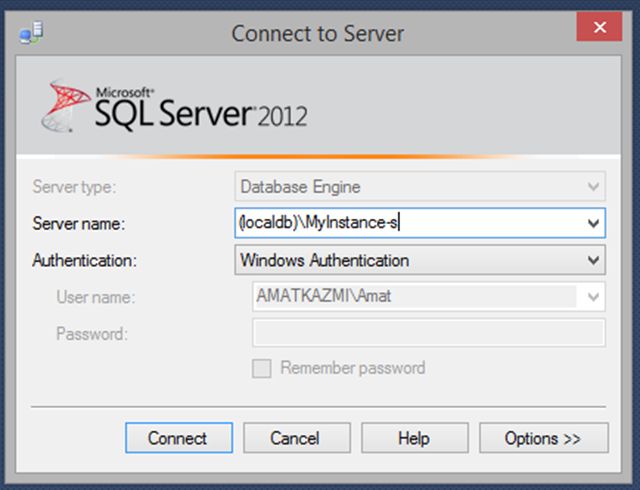The width and height of the screenshot is (640, 490).
Task: Click the Connect to Server title bar
Action: point(318,33)
